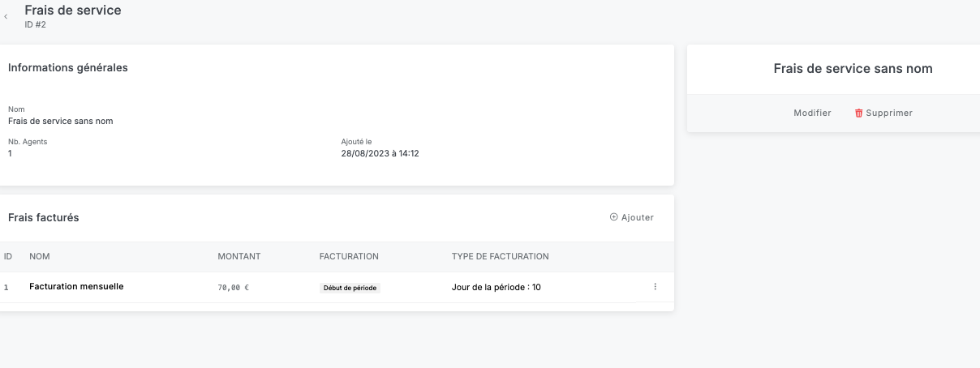Image resolution: width=980 pixels, height=368 pixels.
Task: Open the Facturation mensuelle fee entry
Action: pos(76,286)
